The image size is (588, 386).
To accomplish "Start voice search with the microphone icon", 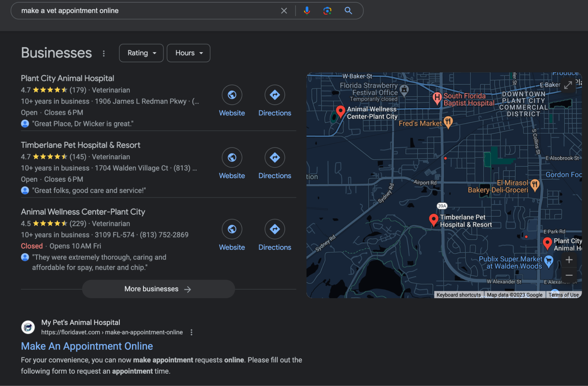I will tap(307, 11).
